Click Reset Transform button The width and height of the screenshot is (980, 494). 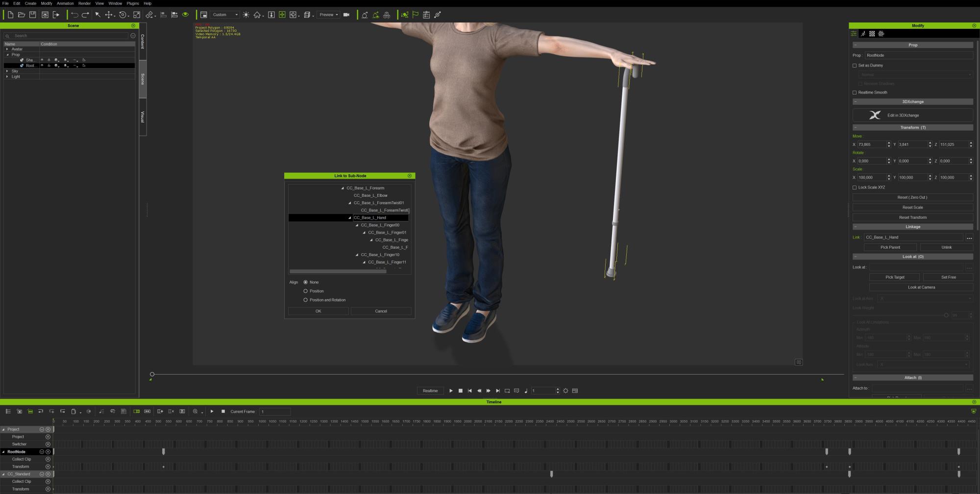[913, 217]
